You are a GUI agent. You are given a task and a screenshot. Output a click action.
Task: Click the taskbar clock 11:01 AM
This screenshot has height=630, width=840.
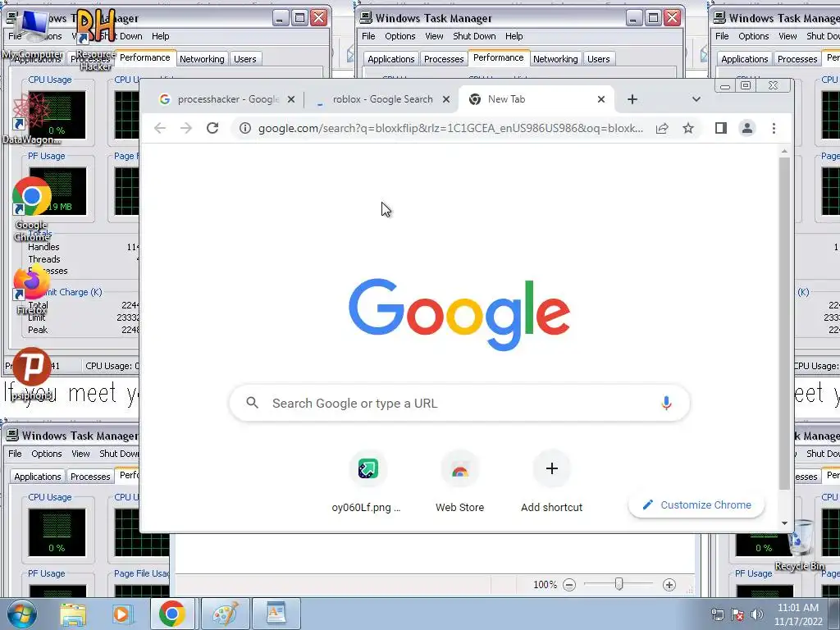click(798, 614)
